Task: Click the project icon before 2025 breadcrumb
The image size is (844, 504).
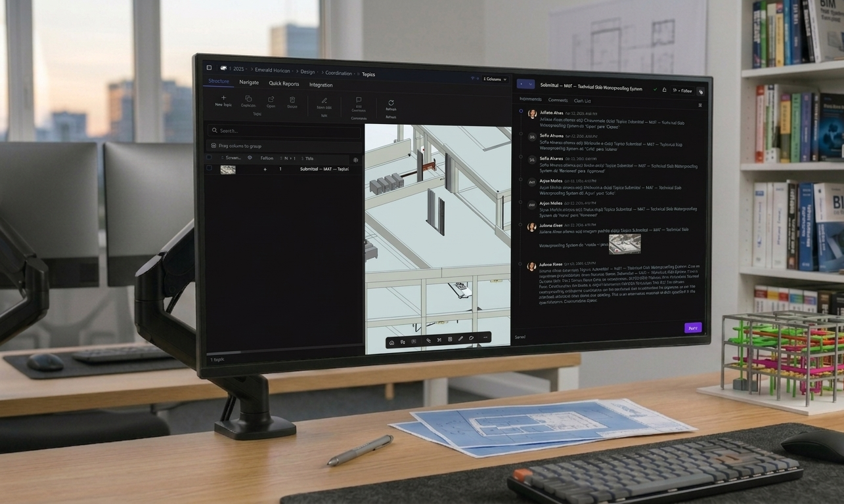Action: [223, 68]
